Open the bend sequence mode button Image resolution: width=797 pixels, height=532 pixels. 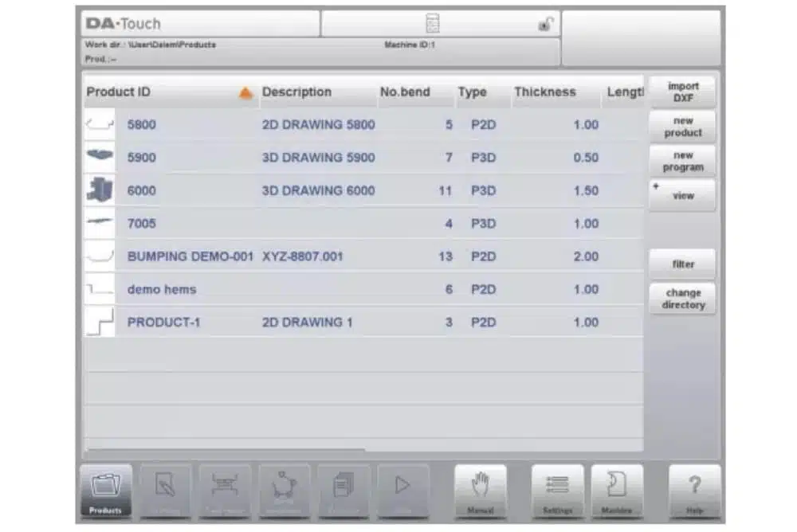click(x=285, y=491)
